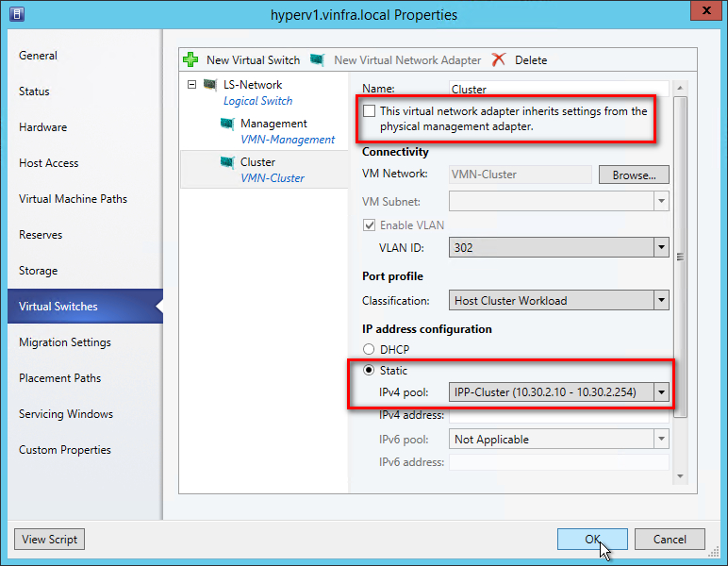
Task: Collapse the LS-Network tree node
Action: pos(192,85)
